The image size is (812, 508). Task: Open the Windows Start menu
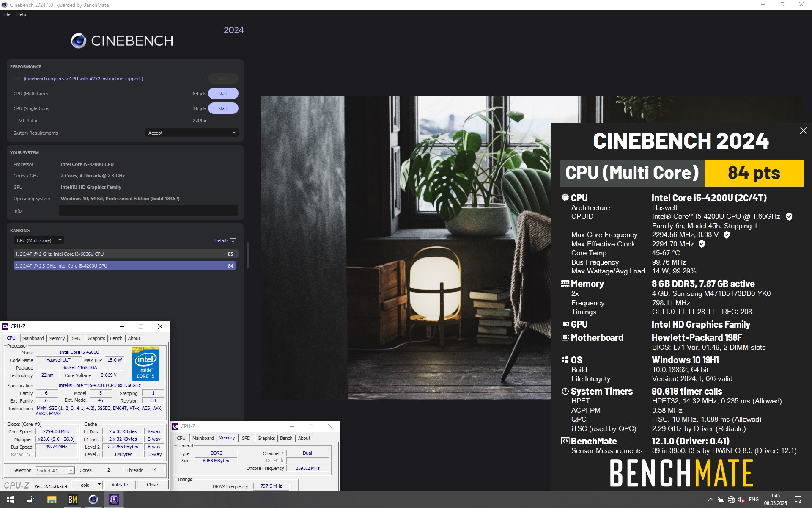pyautogui.click(x=10, y=500)
